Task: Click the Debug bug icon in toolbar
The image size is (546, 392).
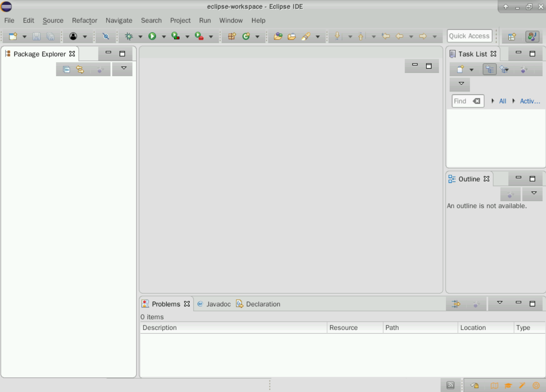Action: [129, 37]
